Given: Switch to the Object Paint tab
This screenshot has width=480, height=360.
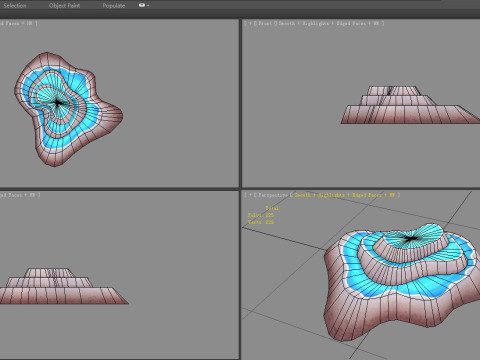Looking at the screenshot, I should click(64, 6).
